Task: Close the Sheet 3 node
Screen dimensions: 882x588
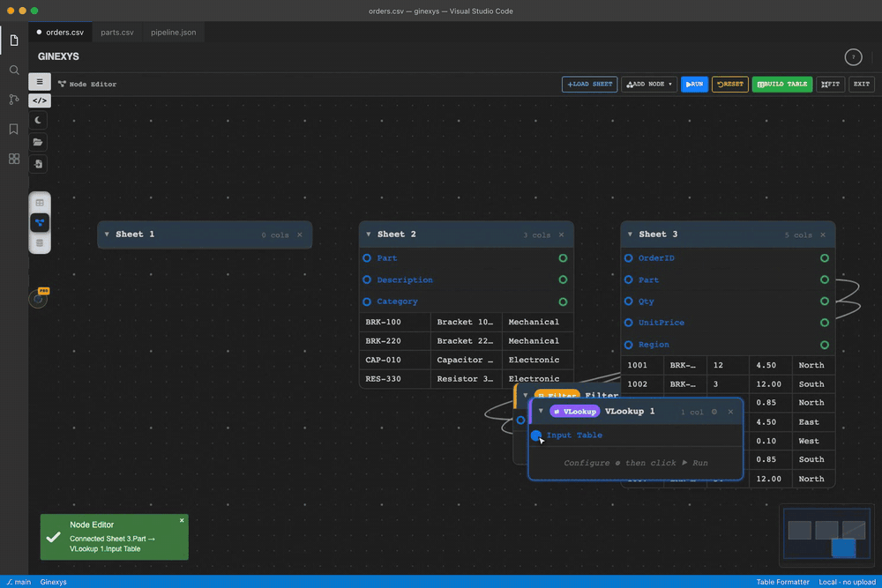Action: (823, 235)
